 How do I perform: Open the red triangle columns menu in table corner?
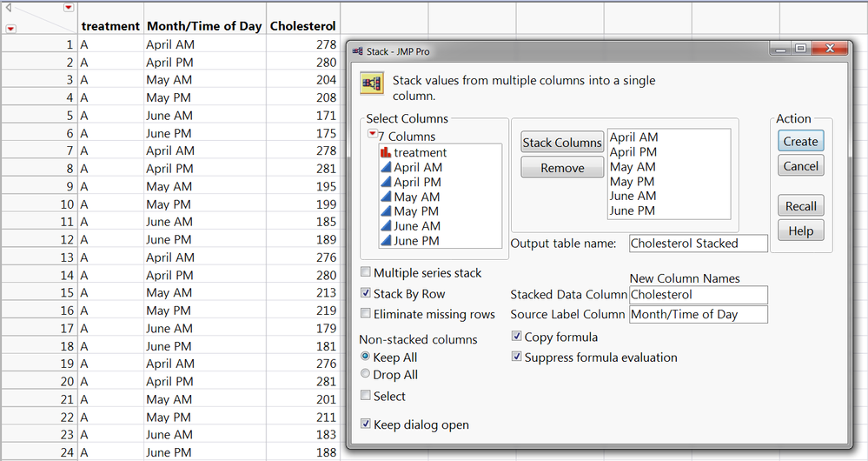(x=69, y=8)
